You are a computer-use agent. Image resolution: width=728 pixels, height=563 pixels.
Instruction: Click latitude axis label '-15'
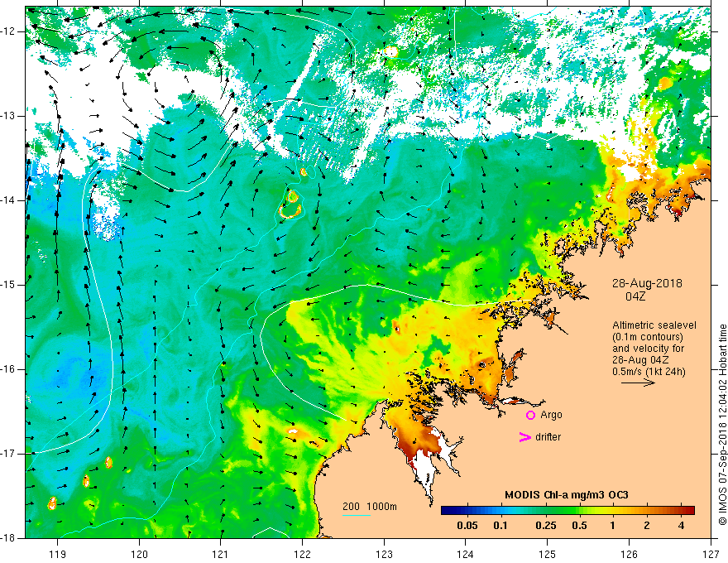tap(8, 285)
